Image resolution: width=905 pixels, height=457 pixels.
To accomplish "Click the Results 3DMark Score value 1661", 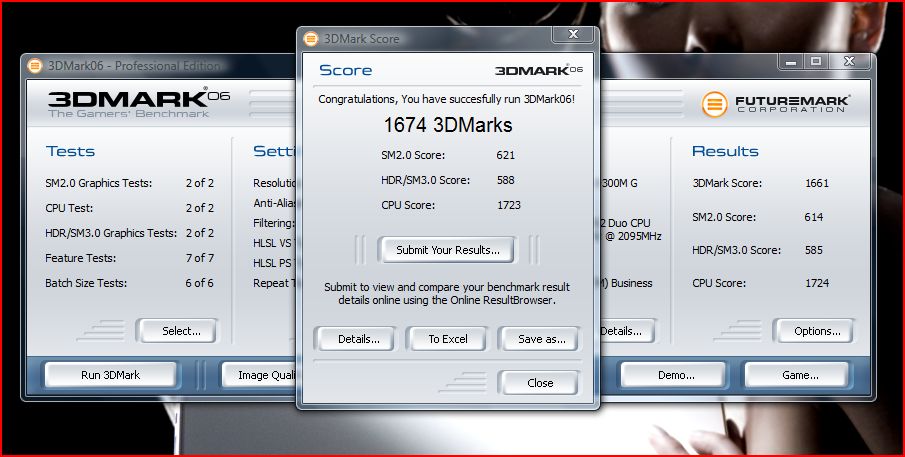I will coord(817,183).
